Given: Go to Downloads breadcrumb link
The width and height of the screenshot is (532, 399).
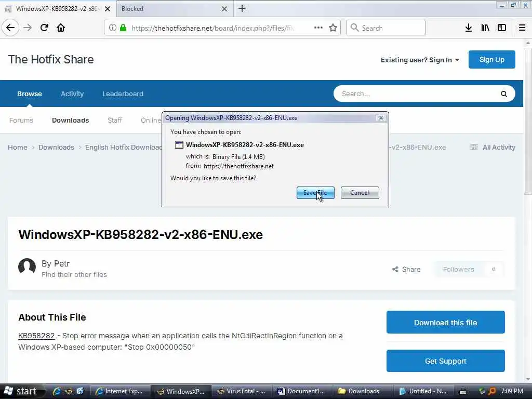Looking at the screenshot, I should pyautogui.click(x=56, y=147).
